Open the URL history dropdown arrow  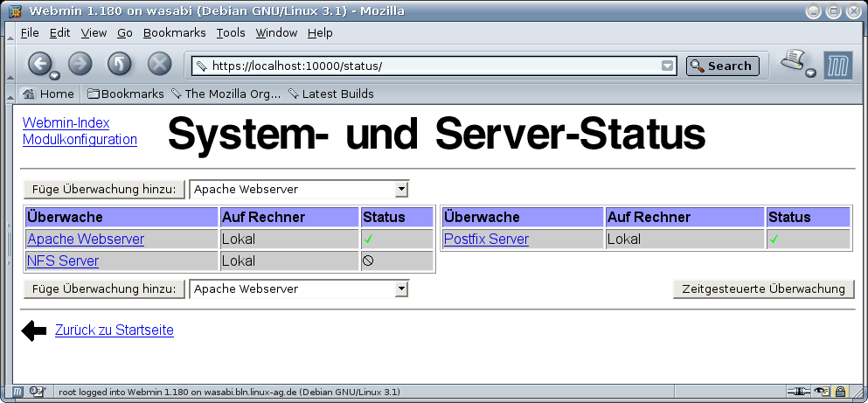[668, 66]
